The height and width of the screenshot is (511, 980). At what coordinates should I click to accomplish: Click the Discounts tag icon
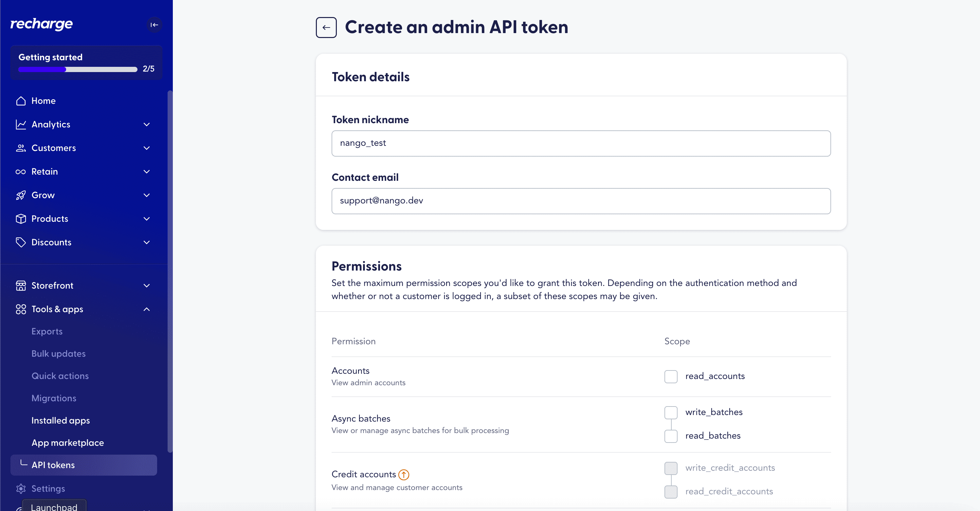tap(21, 242)
